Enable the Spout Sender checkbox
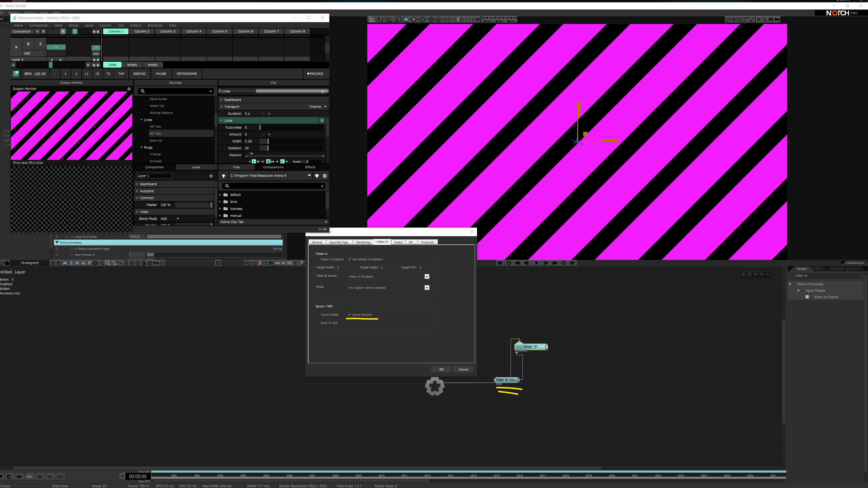 tap(318, 315)
